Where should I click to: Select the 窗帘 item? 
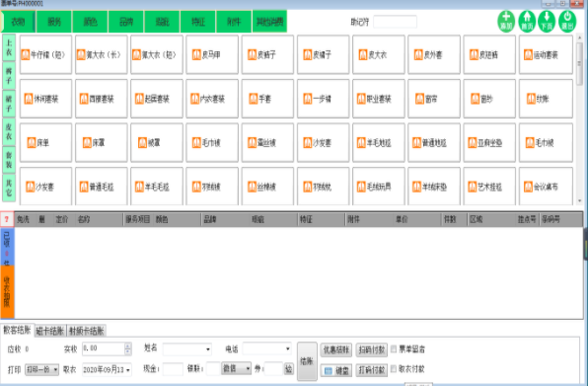[434, 99]
